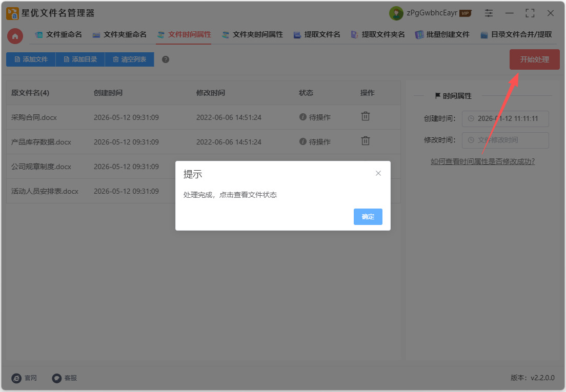Click the status info icon for 采购合同.docx
Image resolution: width=566 pixels, height=392 pixels.
303,117
